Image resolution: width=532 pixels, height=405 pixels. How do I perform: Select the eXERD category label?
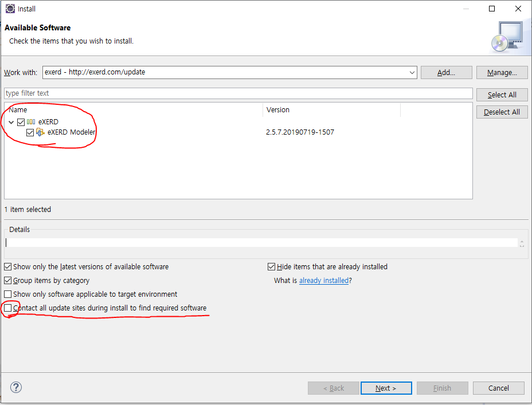point(48,121)
